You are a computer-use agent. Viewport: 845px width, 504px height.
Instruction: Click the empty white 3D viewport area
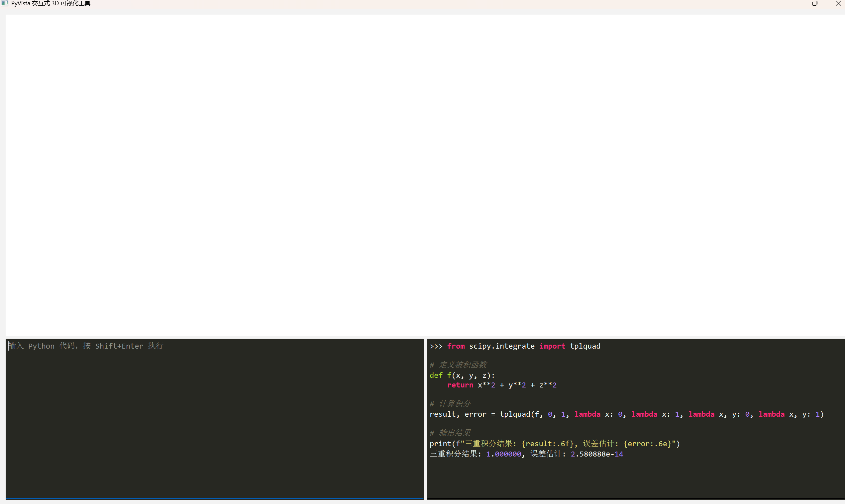pos(425,175)
